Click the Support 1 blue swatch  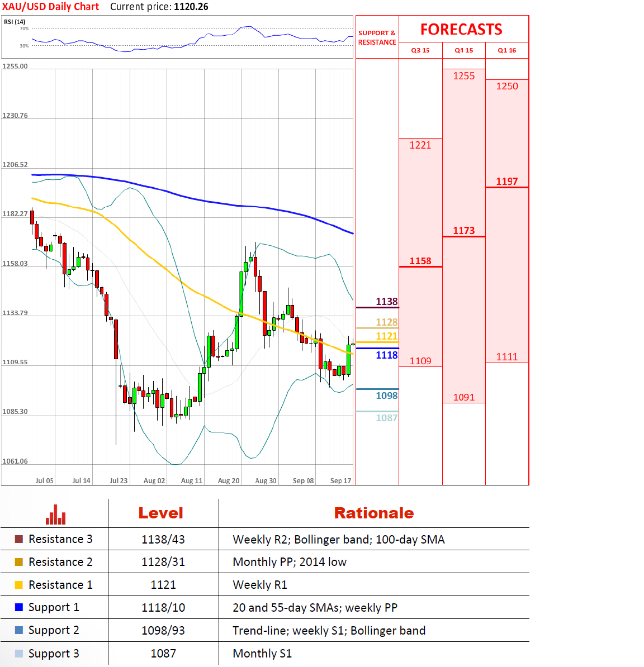tap(19, 607)
